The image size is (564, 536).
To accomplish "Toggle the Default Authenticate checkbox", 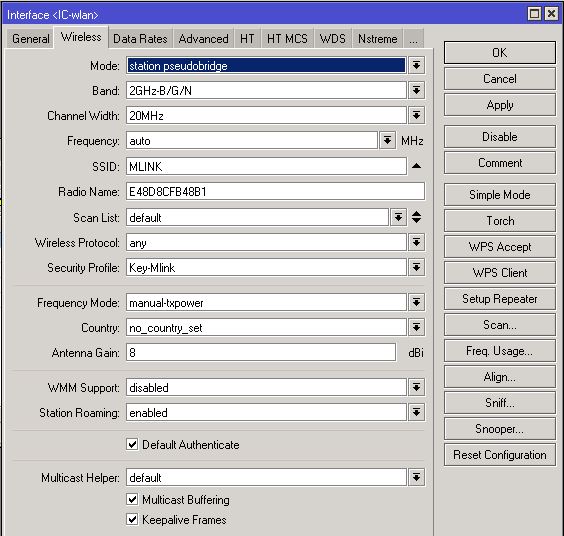I will click(132, 444).
